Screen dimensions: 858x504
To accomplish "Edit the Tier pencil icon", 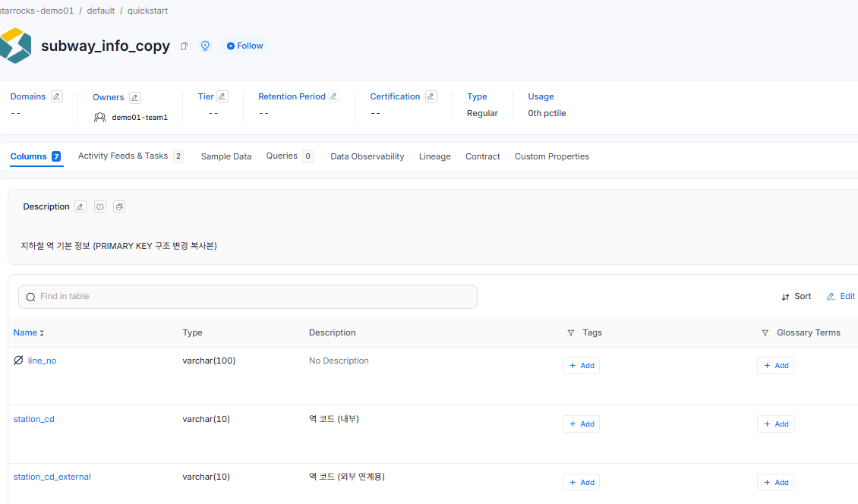I will (222, 96).
